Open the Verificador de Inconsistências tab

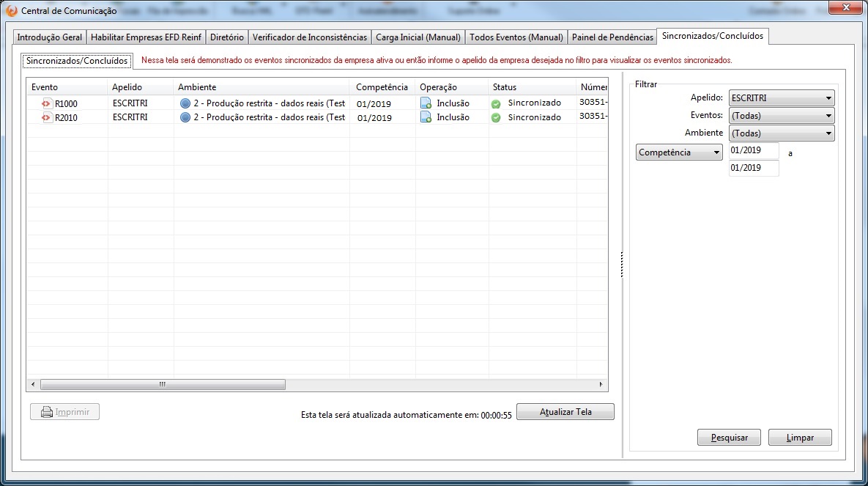(309, 37)
